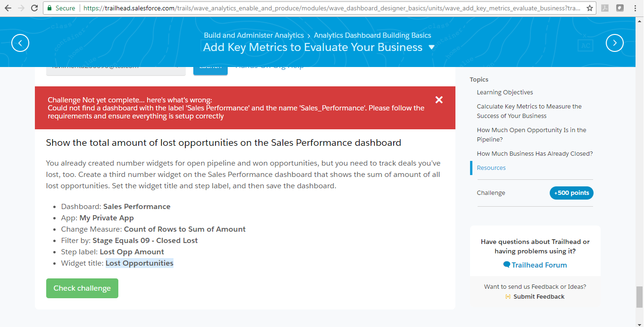Open the Trailhead Forum link
This screenshot has height=327, width=644.
click(x=539, y=265)
